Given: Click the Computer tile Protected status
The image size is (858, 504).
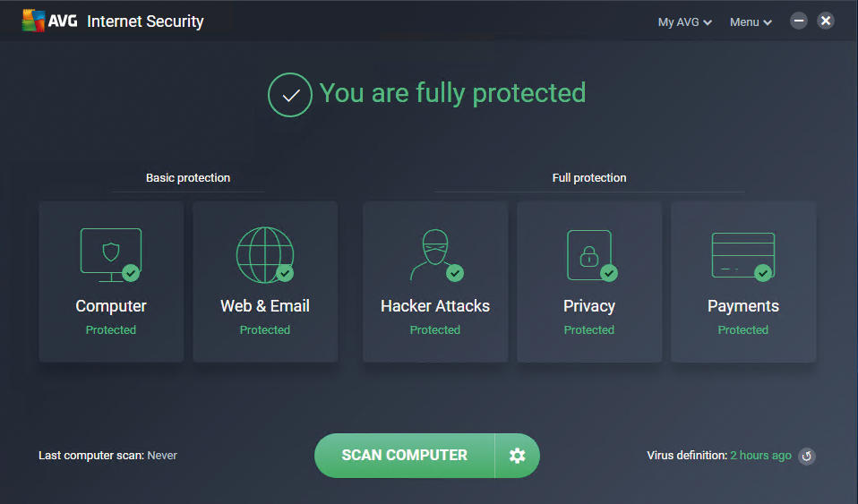Looking at the screenshot, I should click(x=111, y=330).
